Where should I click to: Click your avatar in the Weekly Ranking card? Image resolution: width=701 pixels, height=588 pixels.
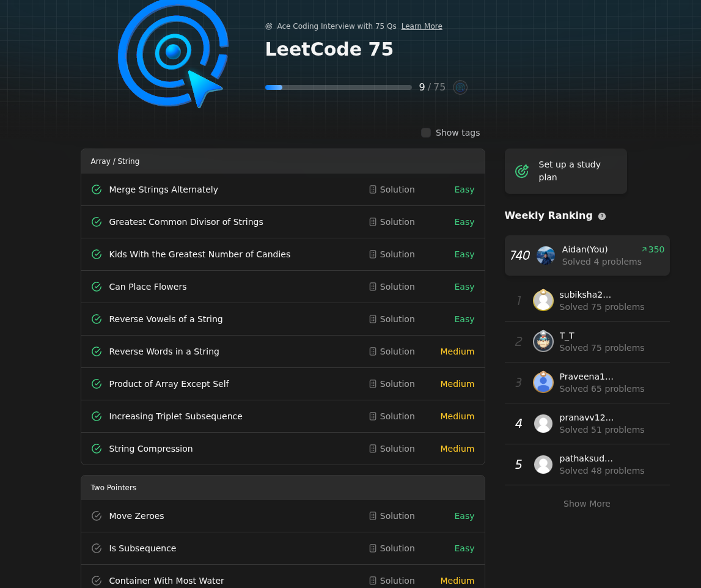pyautogui.click(x=545, y=255)
